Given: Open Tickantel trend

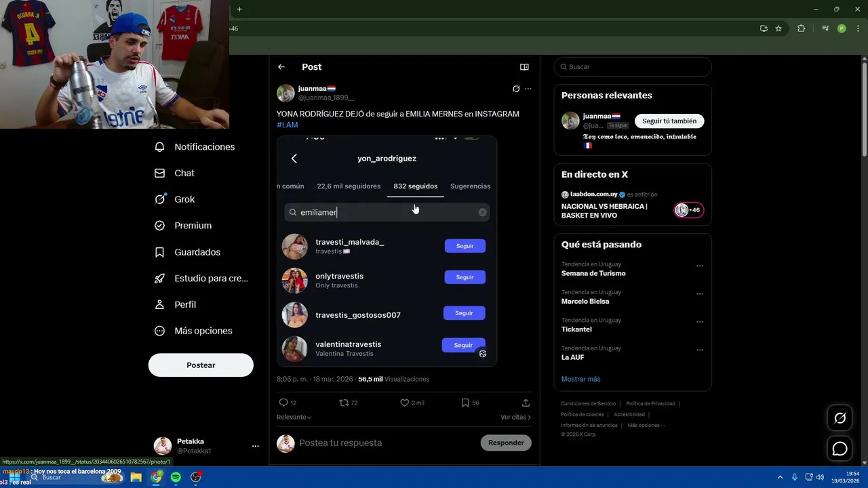Looking at the screenshot, I should tap(576, 329).
